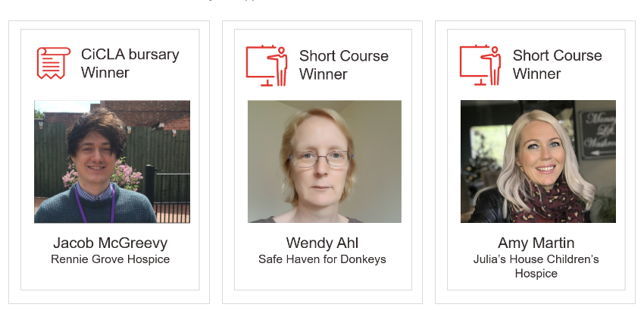Open Wendy Ahl's photo
Viewport: 644px width, 320px height.
[324, 162]
